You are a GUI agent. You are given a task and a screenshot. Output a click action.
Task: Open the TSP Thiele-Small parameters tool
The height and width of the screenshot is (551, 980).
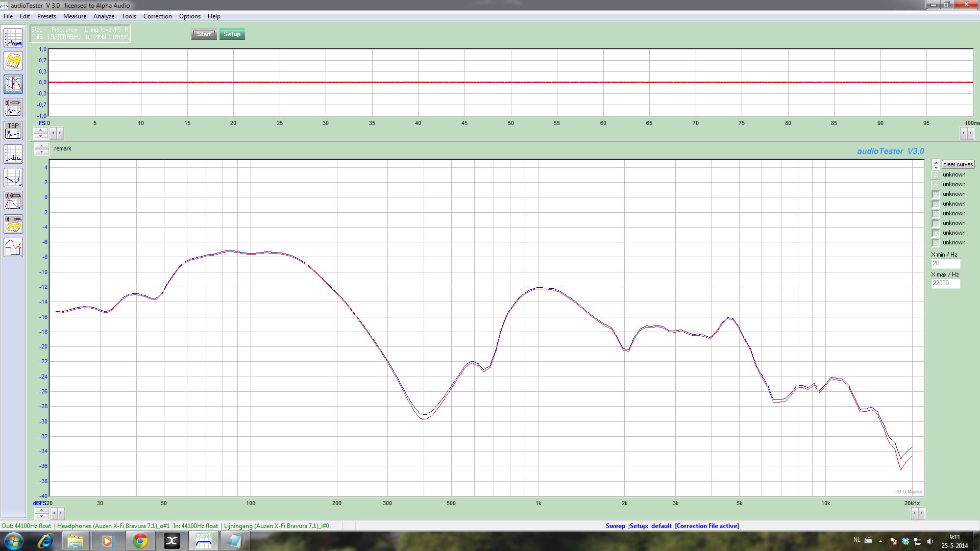(13, 131)
